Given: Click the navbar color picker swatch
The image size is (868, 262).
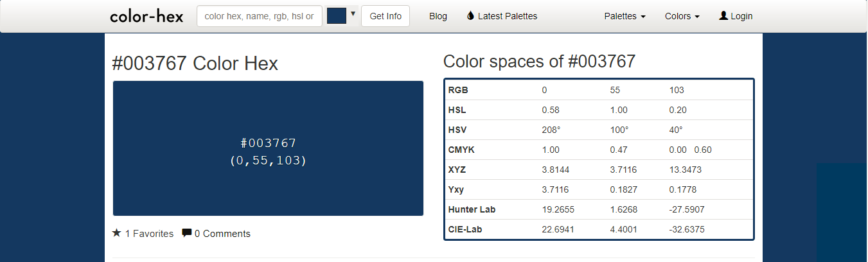Looking at the screenshot, I should pyautogui.click(x=337, y=16).
